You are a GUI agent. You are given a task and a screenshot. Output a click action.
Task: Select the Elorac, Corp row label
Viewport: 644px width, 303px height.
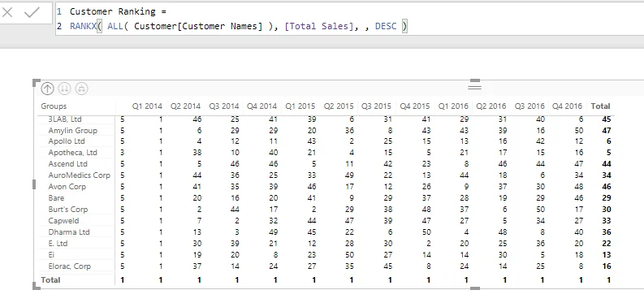pyautogui.click(x=69, y=266)
